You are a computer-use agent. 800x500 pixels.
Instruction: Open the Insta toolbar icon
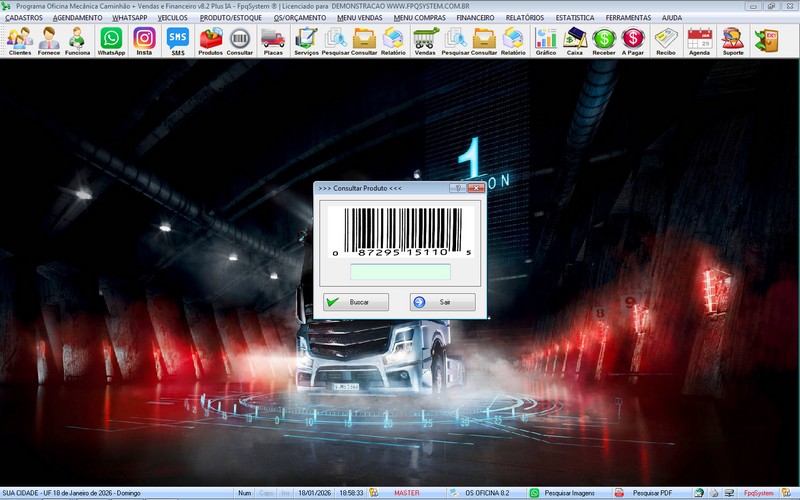click(x=144, y=40)
